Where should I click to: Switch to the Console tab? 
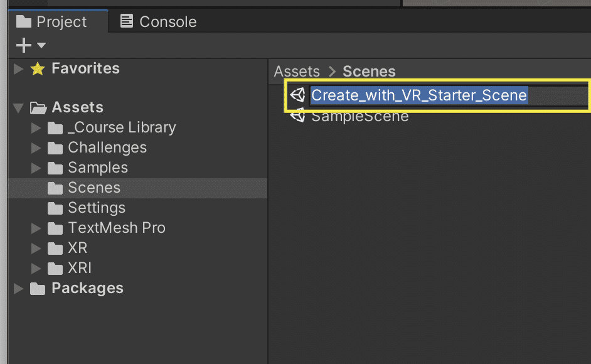click(158, 21)
